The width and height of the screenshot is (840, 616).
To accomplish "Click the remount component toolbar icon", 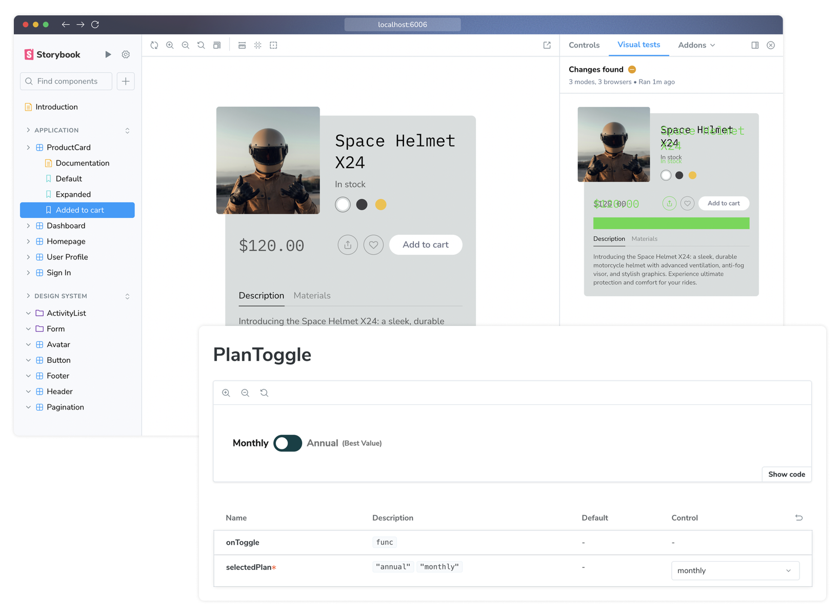I will pyautogui.click(x=154, y=45).
